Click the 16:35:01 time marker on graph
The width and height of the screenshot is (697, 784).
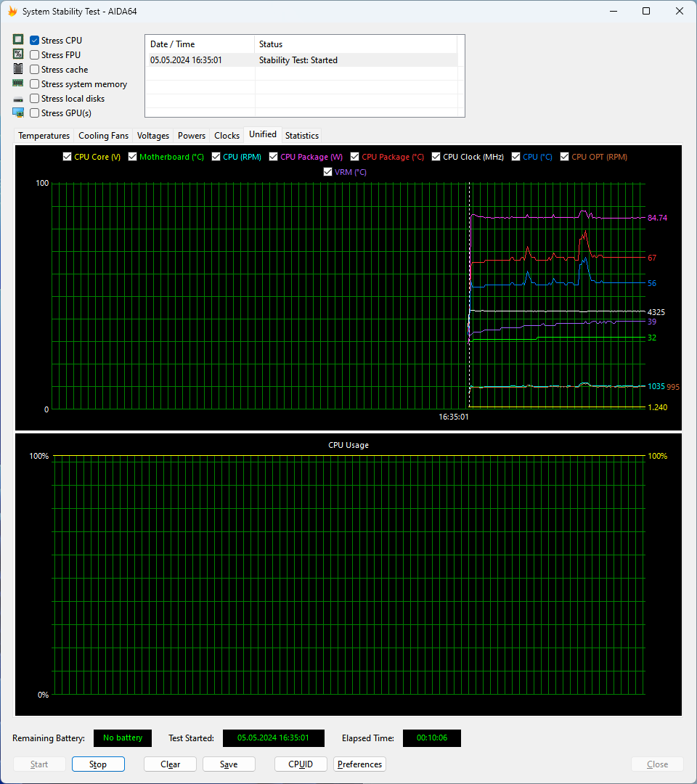pyautogui.click(x=454, y=417)
